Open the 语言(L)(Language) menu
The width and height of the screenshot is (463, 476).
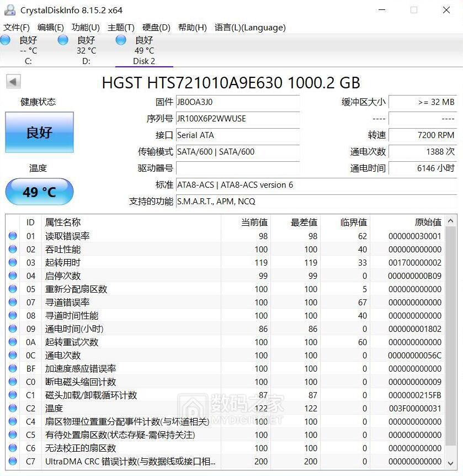point(250,28)
